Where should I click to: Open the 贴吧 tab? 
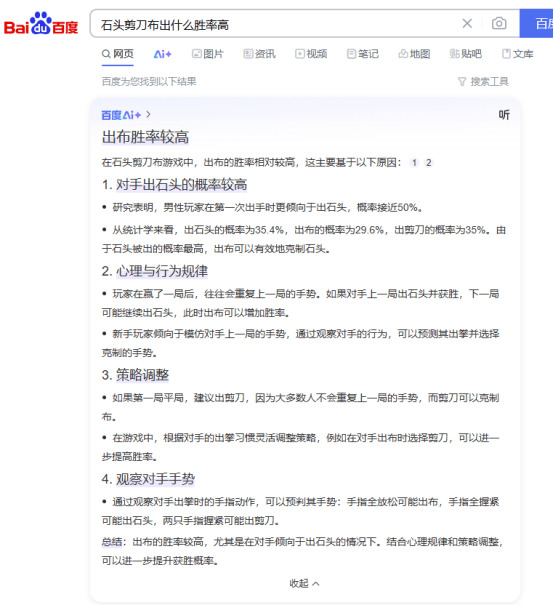click(x=466, y=54)
